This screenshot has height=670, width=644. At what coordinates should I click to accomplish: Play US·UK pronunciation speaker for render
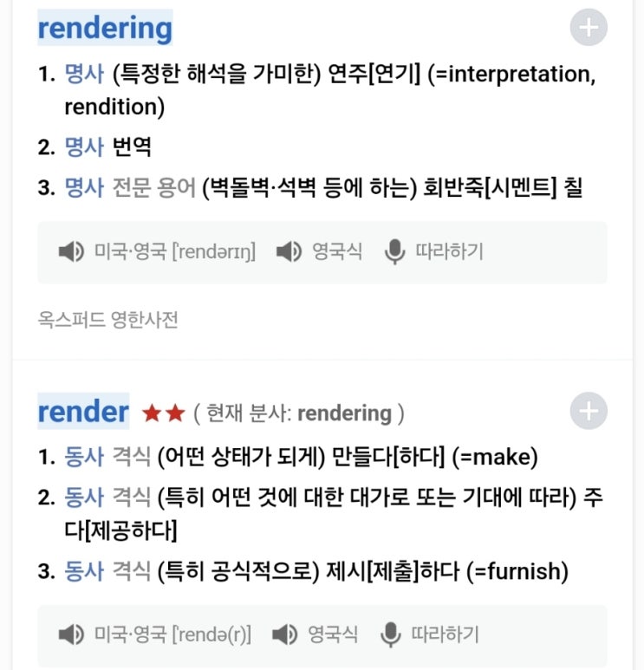click(71, 635)
